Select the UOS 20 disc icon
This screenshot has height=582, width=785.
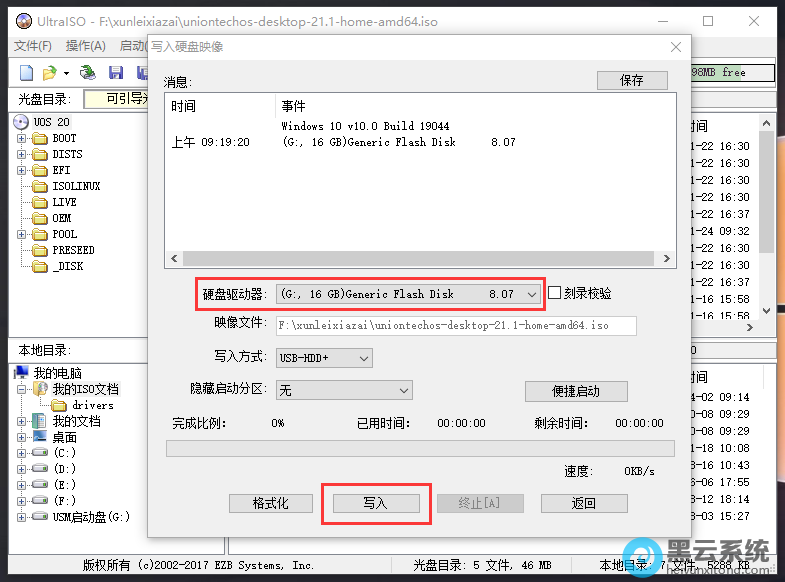[21, 122]
